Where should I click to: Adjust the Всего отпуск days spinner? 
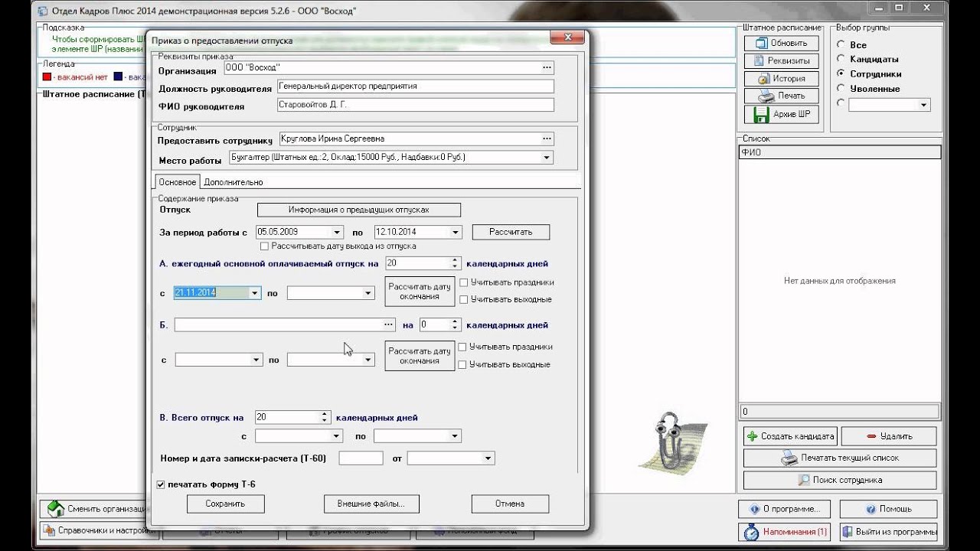[325, 417]
